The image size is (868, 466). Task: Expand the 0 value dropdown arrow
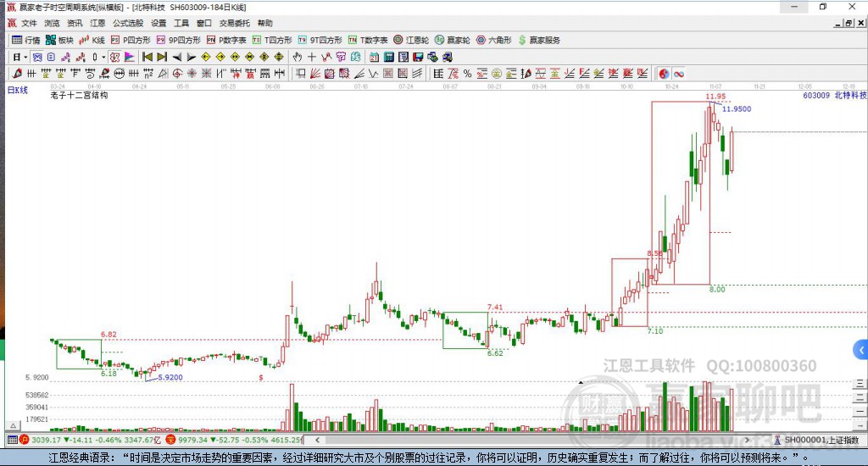(x=103, y=57)
